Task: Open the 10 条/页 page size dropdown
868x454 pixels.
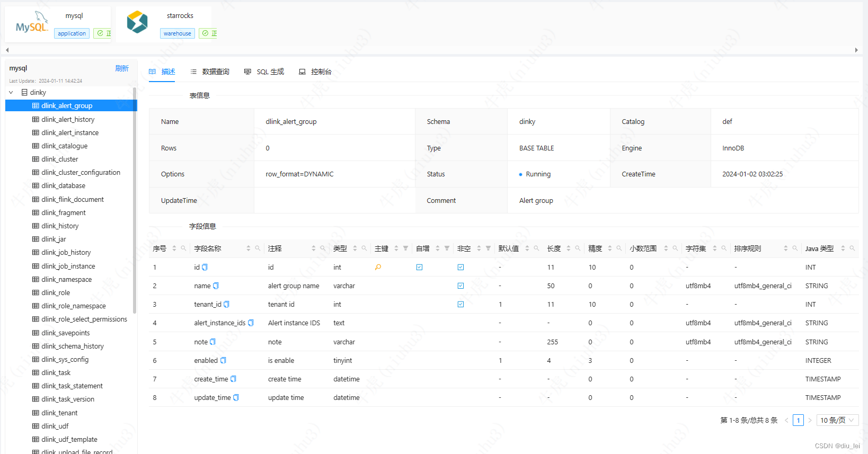Action: point(837,420)
